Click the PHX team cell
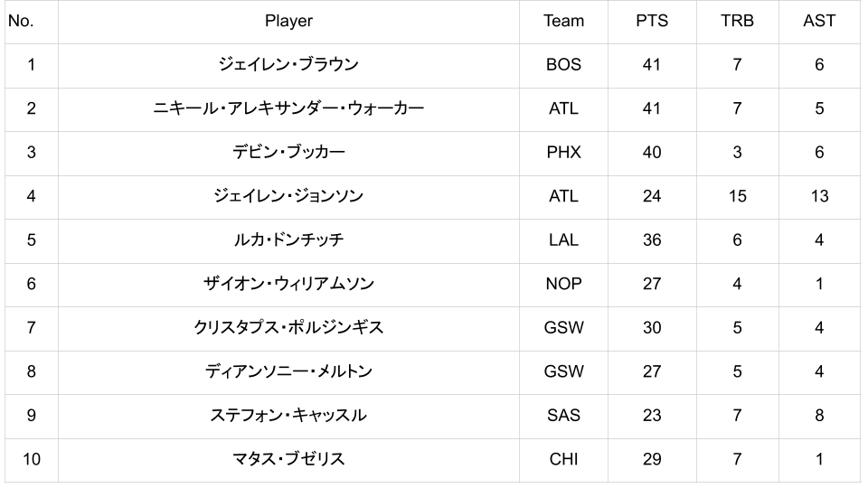This screenshot has width=868, height=488. click(563, 153)
